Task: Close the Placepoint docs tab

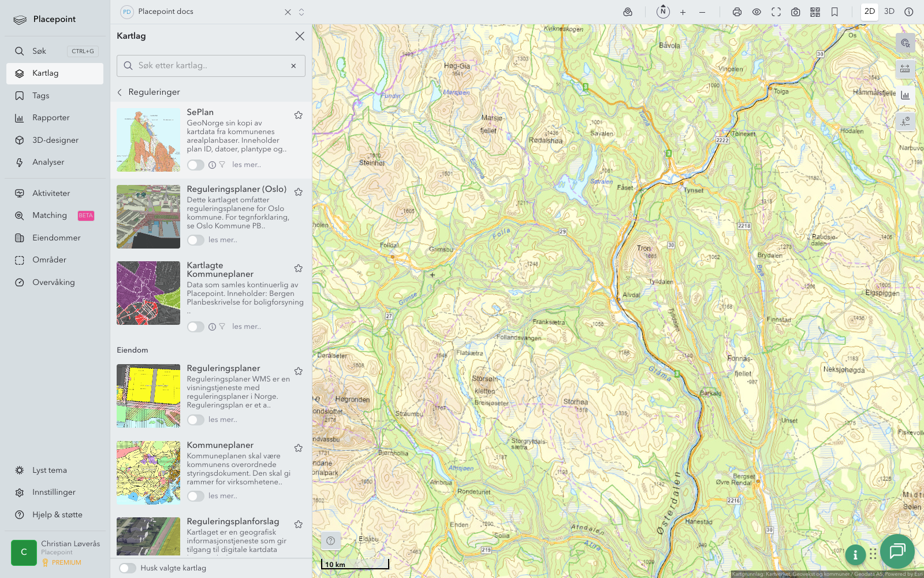Action: (288, 12)
